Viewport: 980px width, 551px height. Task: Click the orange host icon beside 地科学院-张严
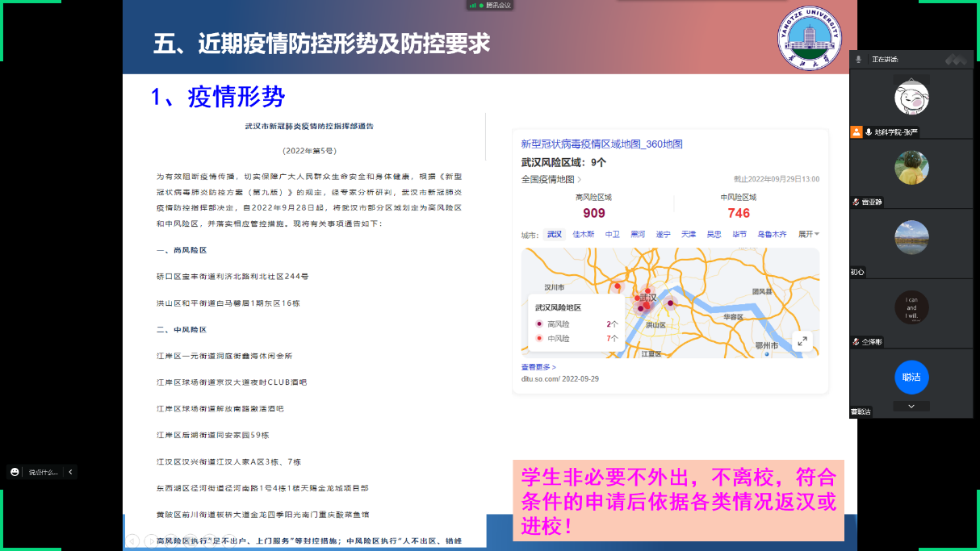point(856,131)
